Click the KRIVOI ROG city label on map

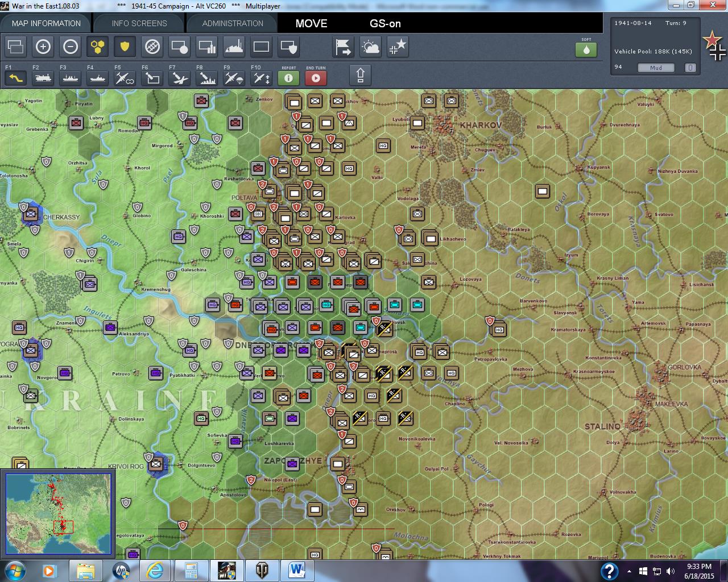click(126, 467)
